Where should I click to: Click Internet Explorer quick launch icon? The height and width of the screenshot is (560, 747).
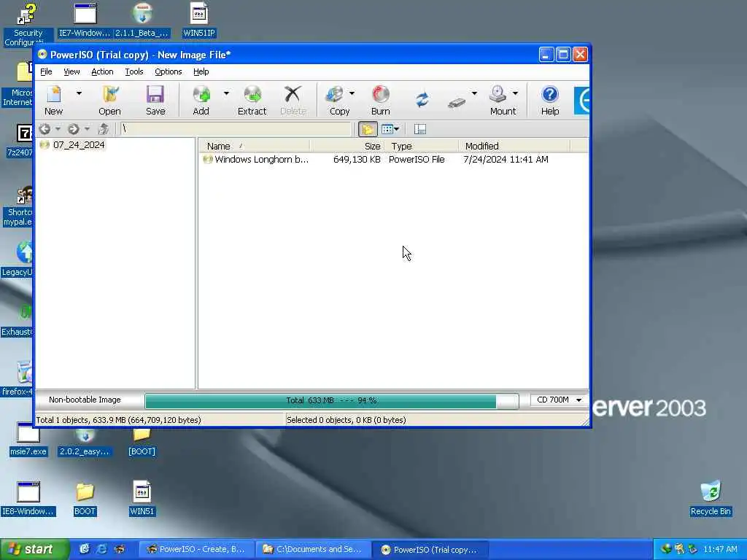click(101, 549)
